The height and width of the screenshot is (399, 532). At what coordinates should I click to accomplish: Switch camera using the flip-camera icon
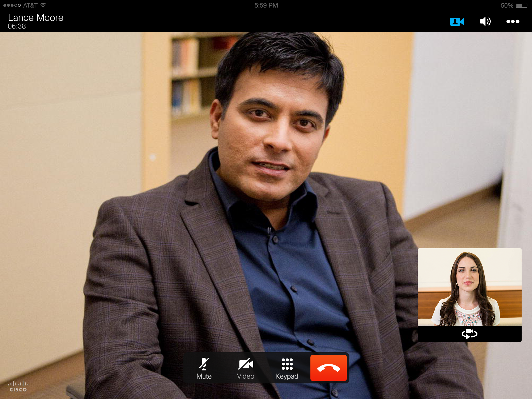pos(469,334)
